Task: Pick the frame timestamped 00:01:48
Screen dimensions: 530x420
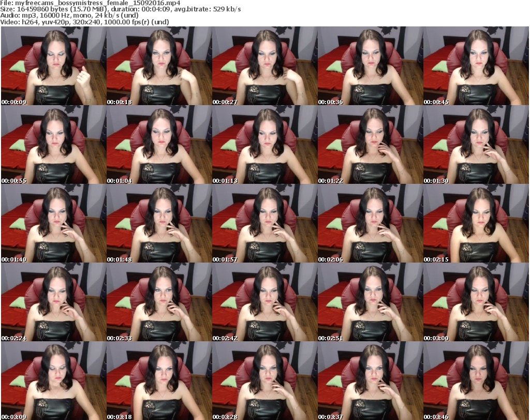Action: (159, 223)
